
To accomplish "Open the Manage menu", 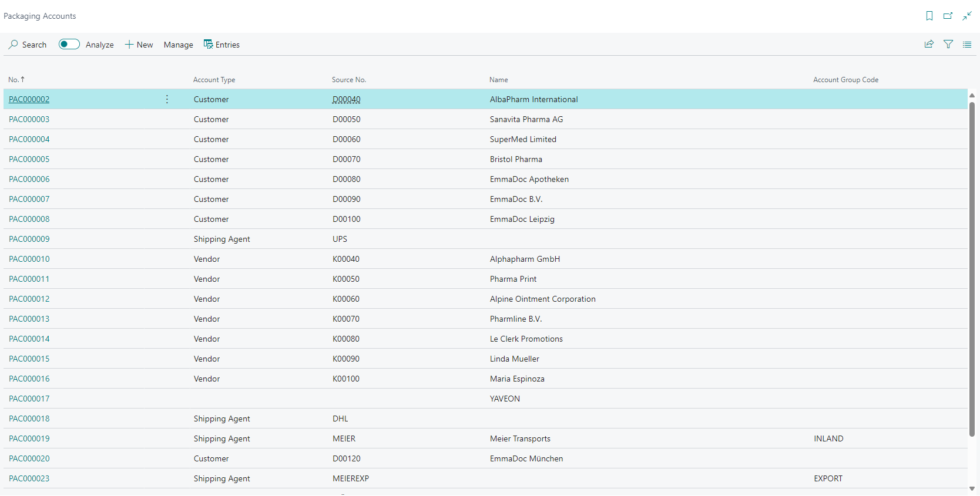I will [179, 45].
